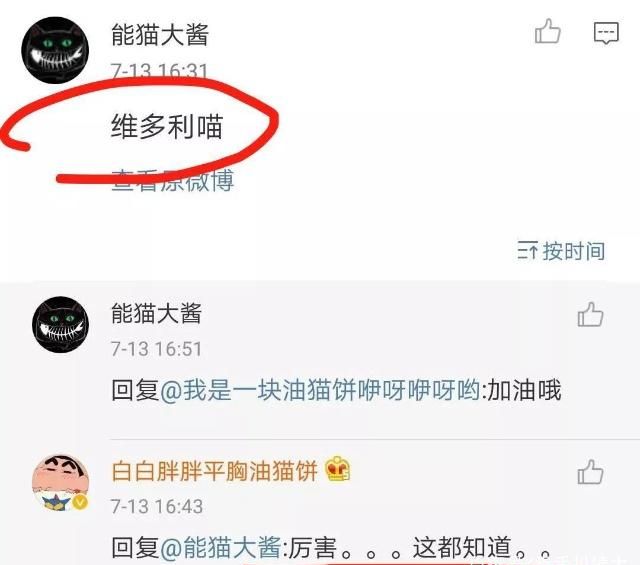Open the Crayon Shin-chan avatar
640x565 pixels.
(x=60, y=483)
